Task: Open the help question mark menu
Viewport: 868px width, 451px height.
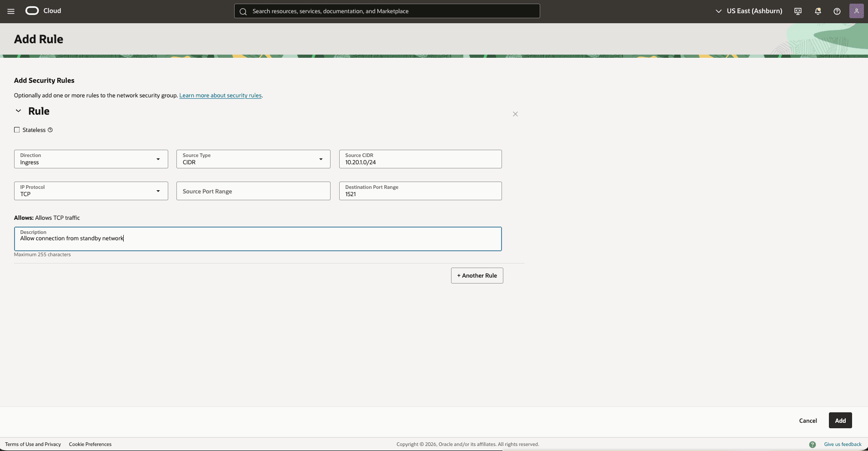Action: pos(837,11)
